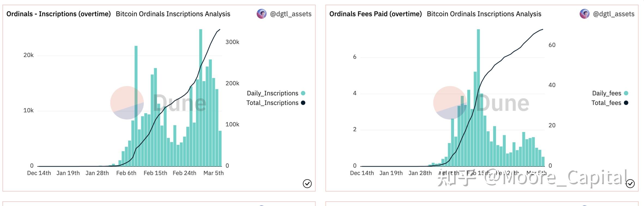Visit @dgtl_assets profile on Inscriptions chart
This screenshot has height=206, width=644.
[x=291, y=14]
